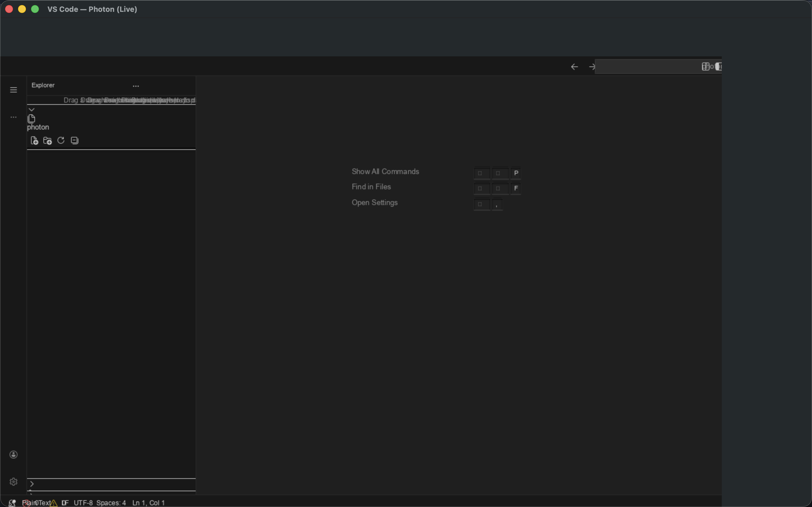Collapse all folders in Explorer
812x507 pixels.
point(74,140)
